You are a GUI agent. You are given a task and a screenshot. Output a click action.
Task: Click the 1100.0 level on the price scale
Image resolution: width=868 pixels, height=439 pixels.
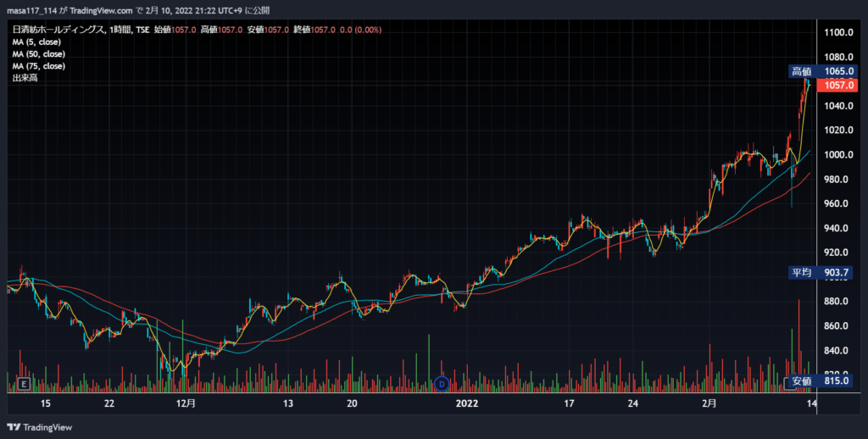pyautogui.click(x=838, y=33)
